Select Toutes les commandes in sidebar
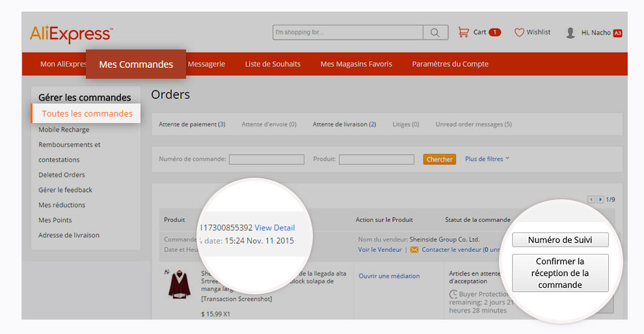 coord(87,113)
